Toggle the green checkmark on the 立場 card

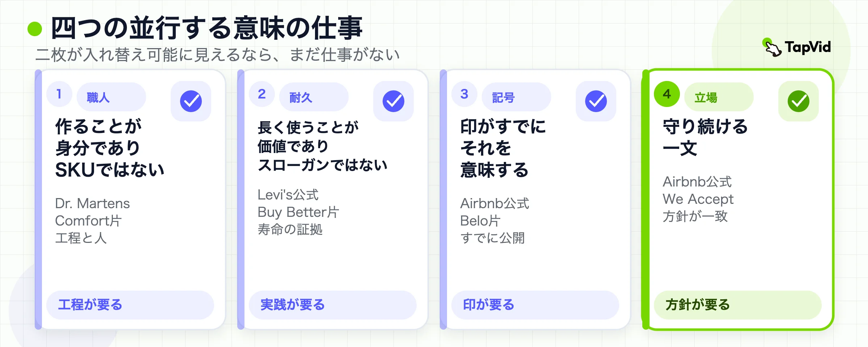pyautogui.click(x=799, y=101)
